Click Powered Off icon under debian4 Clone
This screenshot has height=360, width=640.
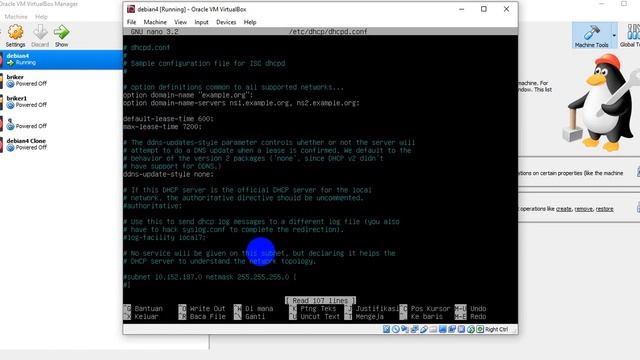tap(11, 147)
